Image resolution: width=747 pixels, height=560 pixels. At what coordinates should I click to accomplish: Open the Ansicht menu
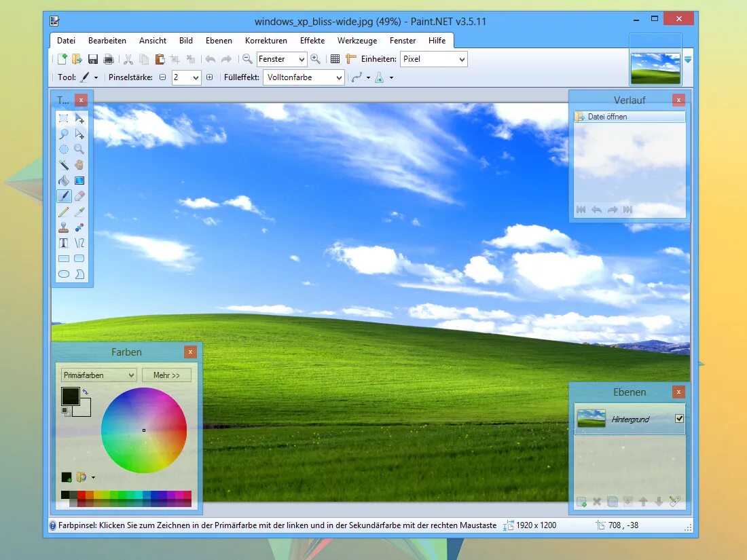[x=152, y=41]
